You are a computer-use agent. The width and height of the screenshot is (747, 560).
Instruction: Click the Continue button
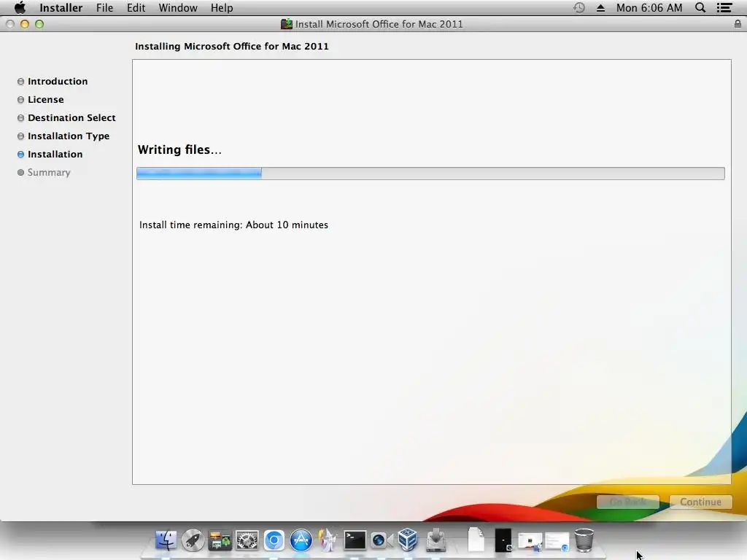700,502
